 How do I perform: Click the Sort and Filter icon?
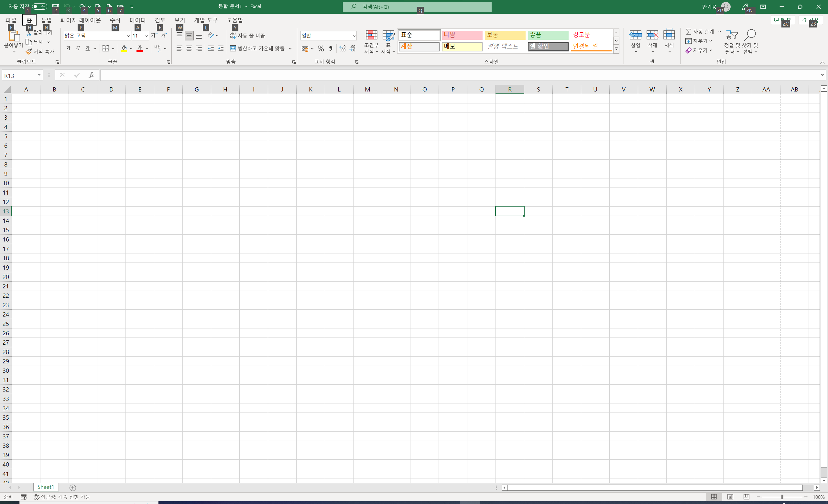tap(732, 35)
